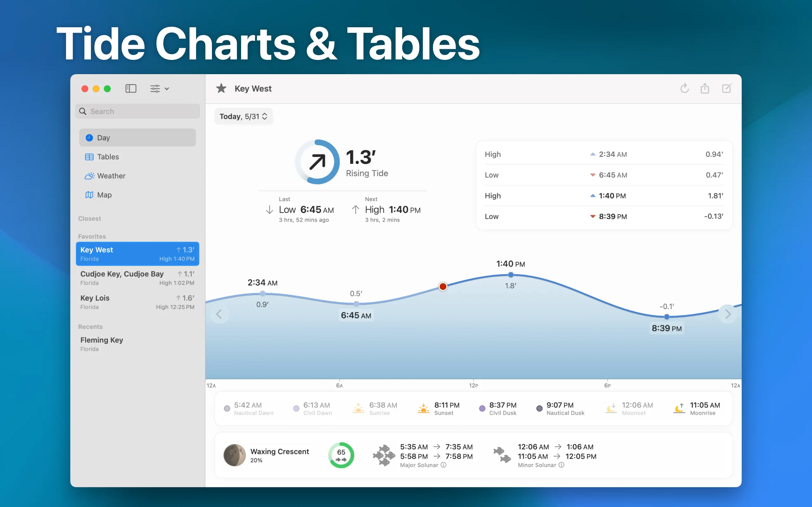Open the Today 5/31 date picker
The width and height of the screenshot is (812, 507).
pos(243,116)
